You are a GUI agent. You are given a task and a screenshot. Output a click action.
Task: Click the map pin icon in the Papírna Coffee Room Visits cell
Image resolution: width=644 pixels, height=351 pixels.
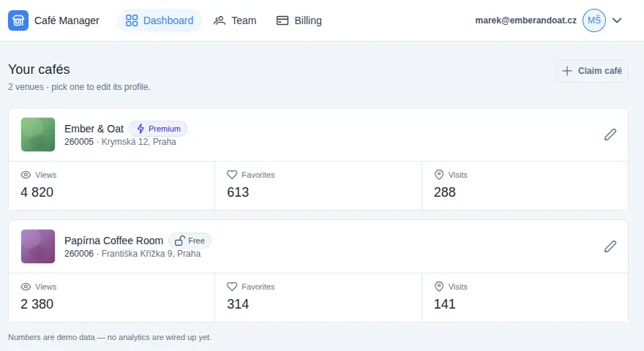click(x=439, y=287)
